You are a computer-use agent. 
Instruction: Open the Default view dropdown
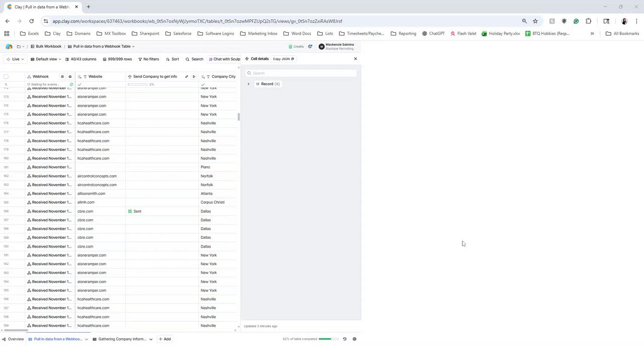coord(46,59)
